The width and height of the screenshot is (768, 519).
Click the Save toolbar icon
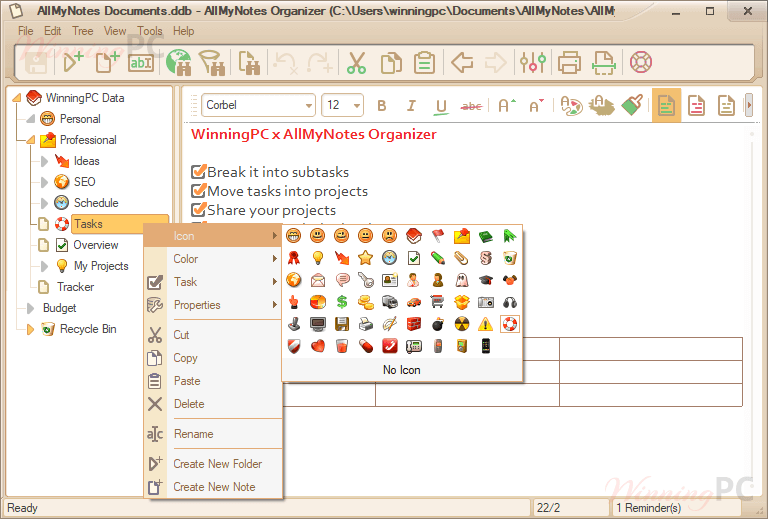pyautogui.click(x=36, y=63)
